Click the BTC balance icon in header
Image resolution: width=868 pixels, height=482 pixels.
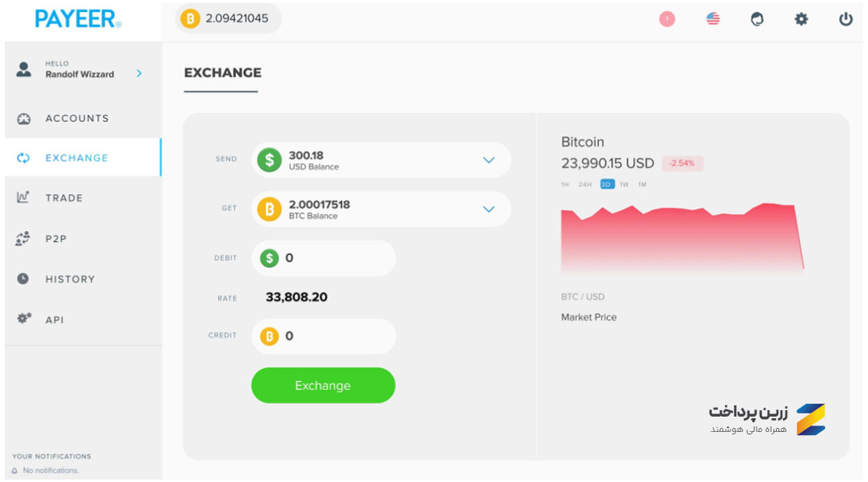191,18
